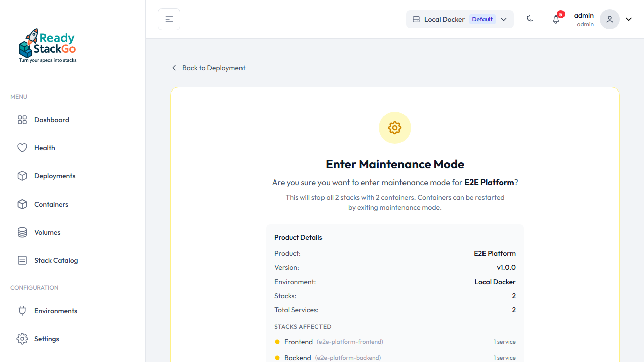Open the Volumes page
644x362 pixels.
(x=47, y=232)
